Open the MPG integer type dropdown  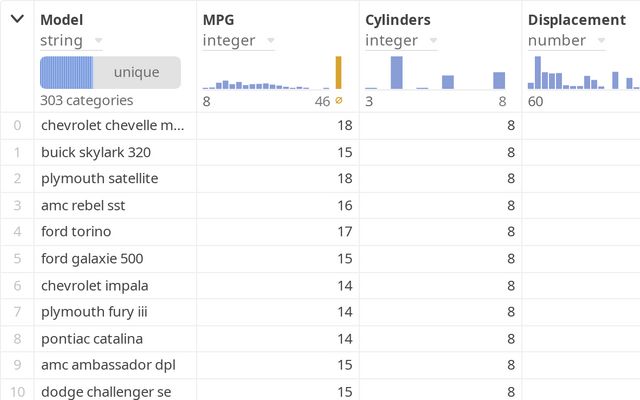point(269,41)
